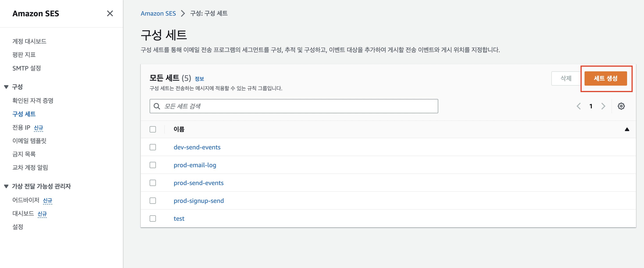Click breadcrumb chevron separator after Amazon SES
This screenshot has height=268, width=644.
click(x=183, y=14)
